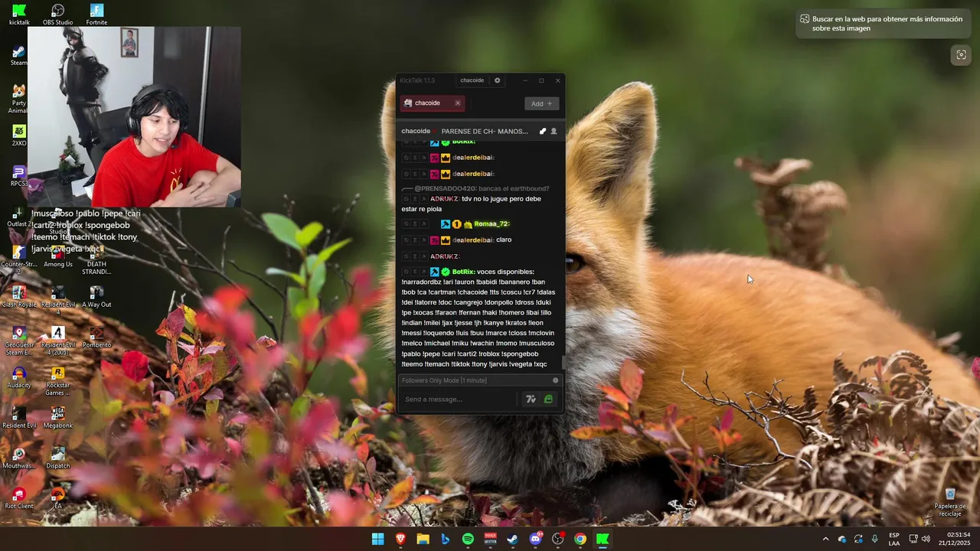Click timeout icon beside dealerdeibai 'claro' message
Image resolution: width=980 pixels, height=551 pixels.
point(414,240)
